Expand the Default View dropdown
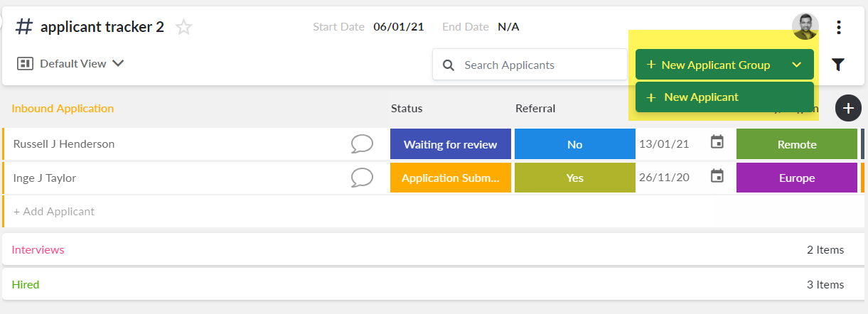868x314 pixels. point(118,63)
